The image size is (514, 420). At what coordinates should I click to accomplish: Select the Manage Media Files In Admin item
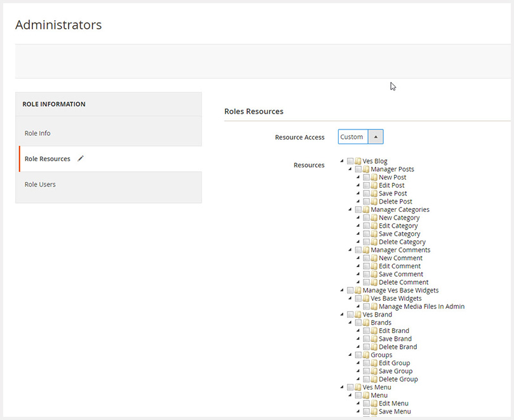[421, 306]
